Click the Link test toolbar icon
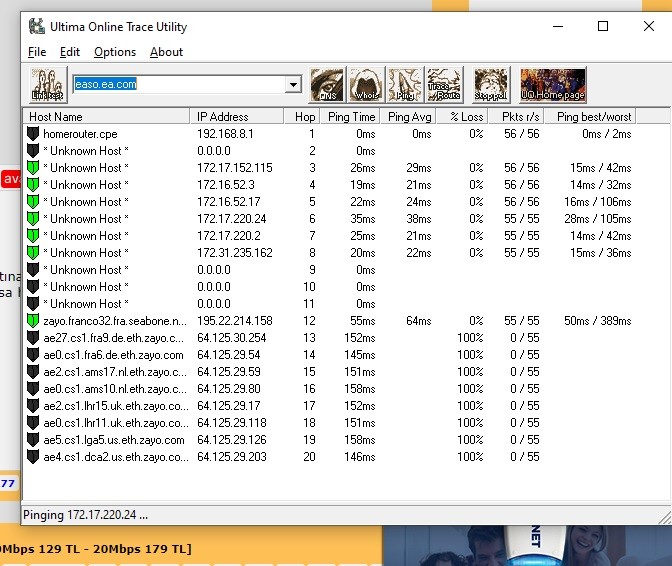The image size is (672, 566). pos(48,85)
